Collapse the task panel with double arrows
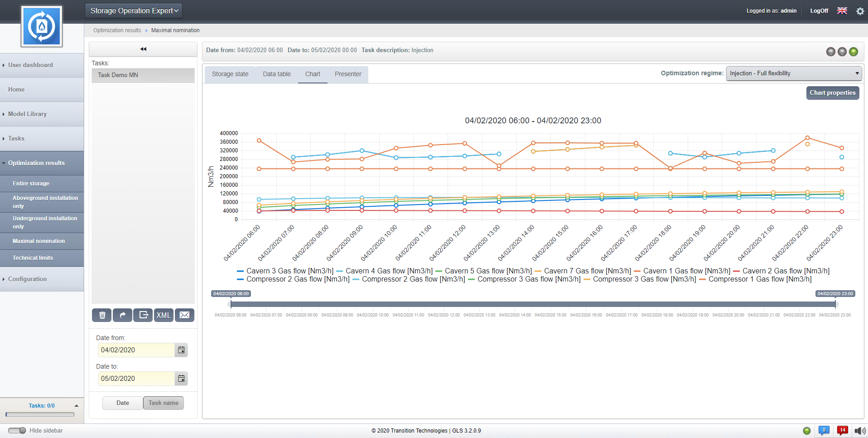Image resolution: width=868 pixels, height=438 pixels. 143,49
